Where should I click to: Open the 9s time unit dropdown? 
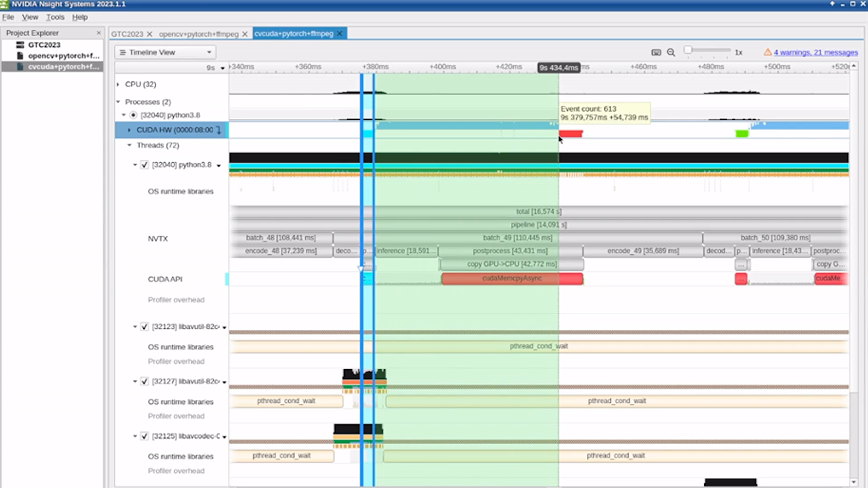click(x=222, y=68)
